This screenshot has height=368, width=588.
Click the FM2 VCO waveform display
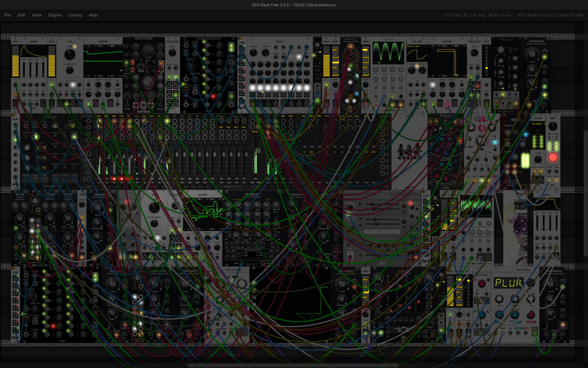click(x=388, y=53)
